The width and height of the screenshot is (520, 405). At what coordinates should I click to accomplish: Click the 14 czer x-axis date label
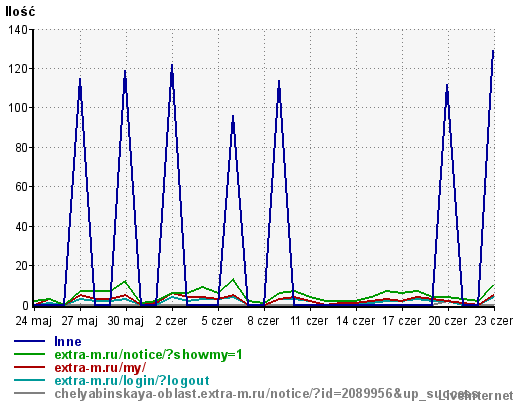[x=355, y=321]
